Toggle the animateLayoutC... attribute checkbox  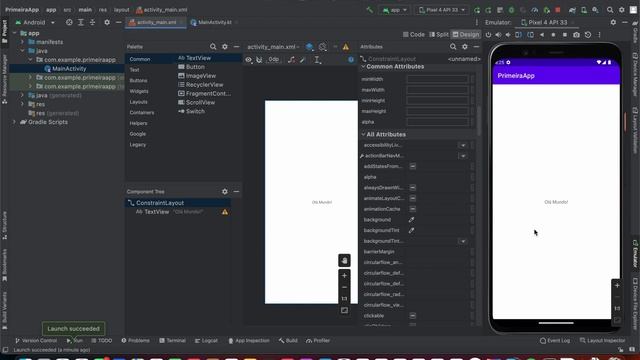413,198
